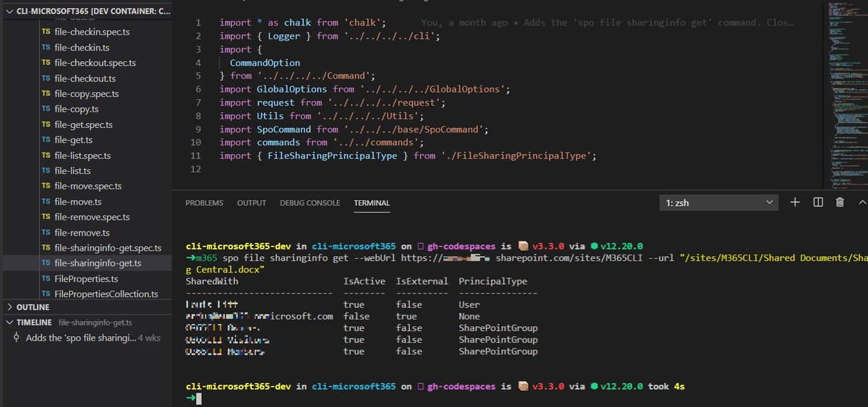This screenshot has height=407, width=868.
Task: Click the timeline commit circle icon
Action: click(17, 338)
